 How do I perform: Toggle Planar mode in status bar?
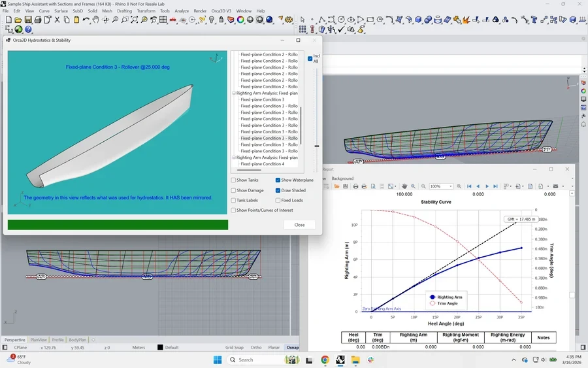pyautogui.click(x=274, y=347)
